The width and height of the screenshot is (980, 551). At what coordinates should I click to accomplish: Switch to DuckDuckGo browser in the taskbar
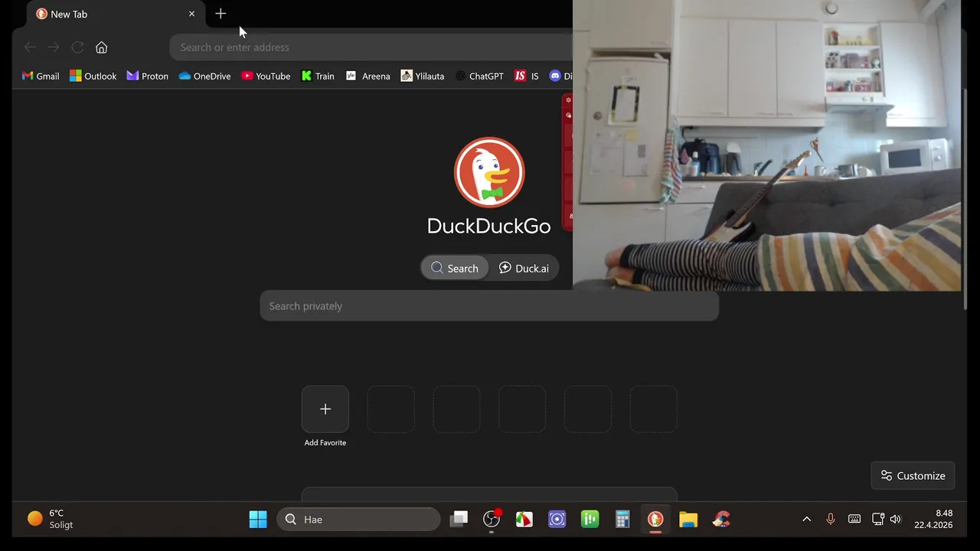[655, 519]
